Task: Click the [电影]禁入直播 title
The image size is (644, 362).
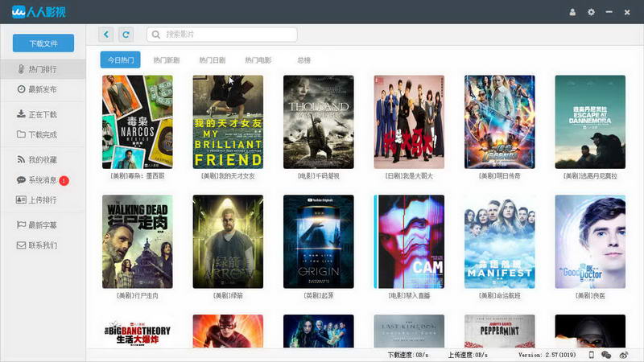Action: (x=409, y=295)
